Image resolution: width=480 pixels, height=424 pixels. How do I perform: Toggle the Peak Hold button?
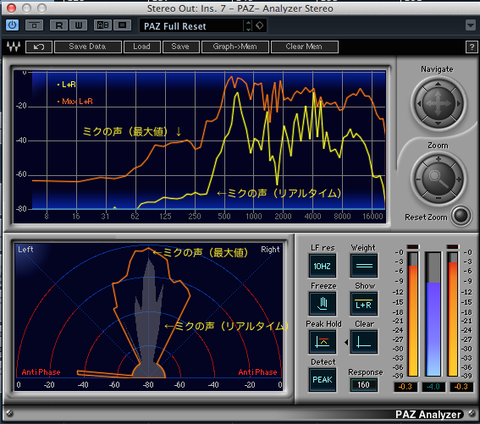(x=322, y=342)
